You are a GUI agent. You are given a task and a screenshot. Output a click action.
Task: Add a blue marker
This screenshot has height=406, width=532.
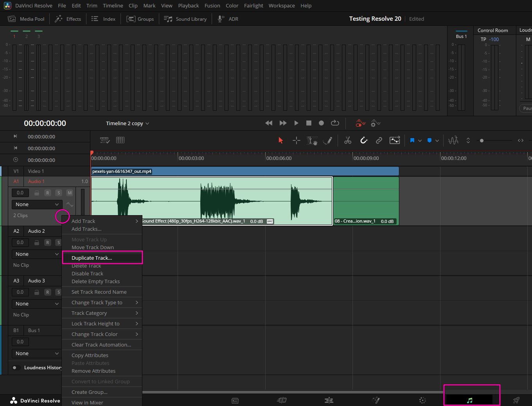[430, 140]
